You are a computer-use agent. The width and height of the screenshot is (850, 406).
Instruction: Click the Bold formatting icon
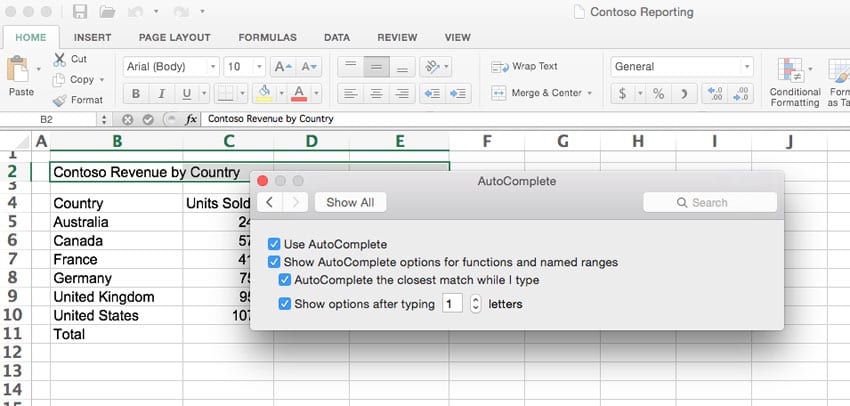tap(135, 94)
